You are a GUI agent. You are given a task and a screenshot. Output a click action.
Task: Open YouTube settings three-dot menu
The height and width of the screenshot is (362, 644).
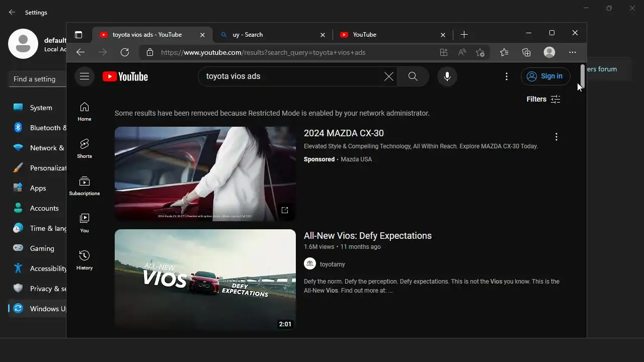click(x=507, y=76)
